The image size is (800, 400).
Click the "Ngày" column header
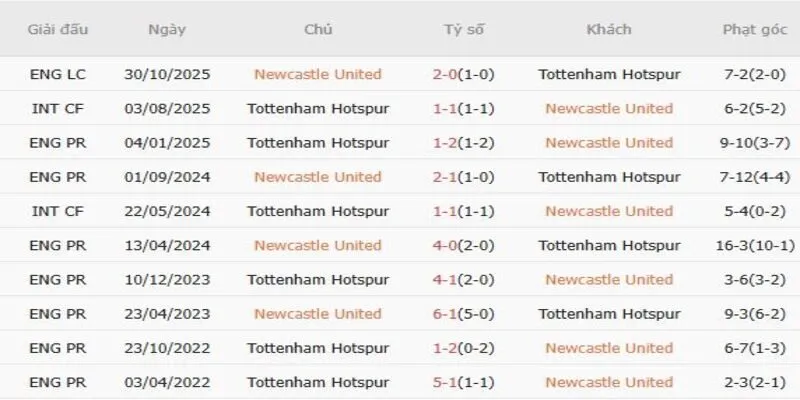[167, 30]
